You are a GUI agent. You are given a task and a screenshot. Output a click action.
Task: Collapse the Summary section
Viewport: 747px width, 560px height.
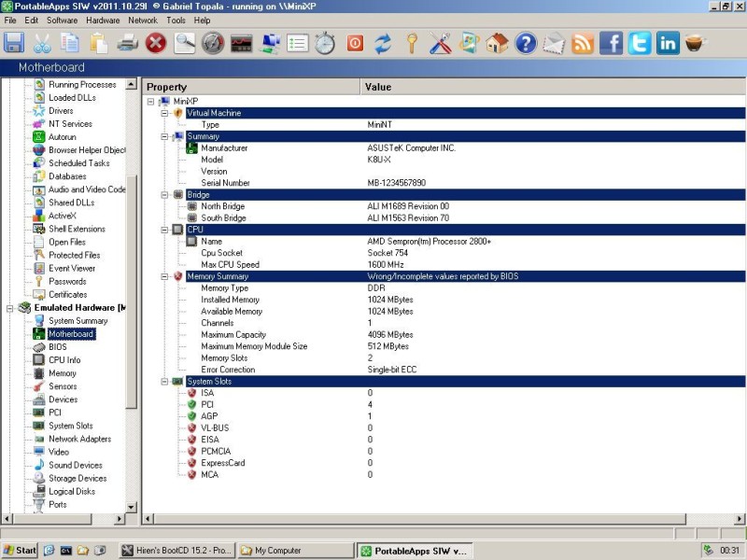point(165,136)
